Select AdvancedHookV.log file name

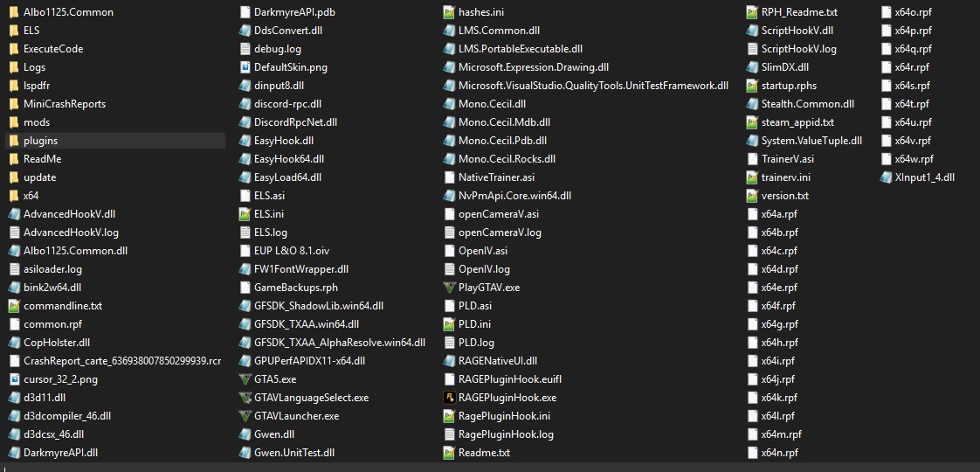[x=72, y=233]
